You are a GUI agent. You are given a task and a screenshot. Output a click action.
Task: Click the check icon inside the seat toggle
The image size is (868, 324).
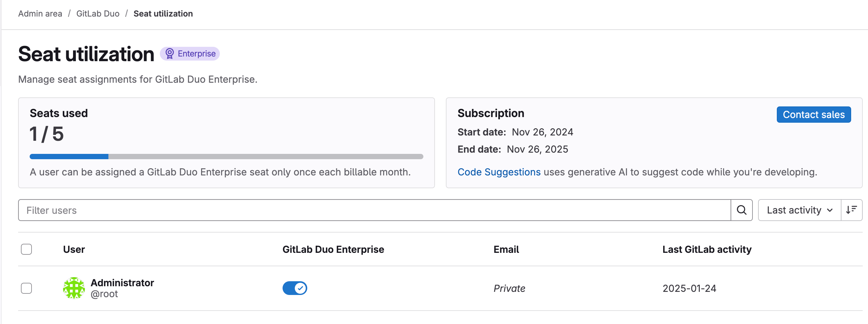[300, 288]
